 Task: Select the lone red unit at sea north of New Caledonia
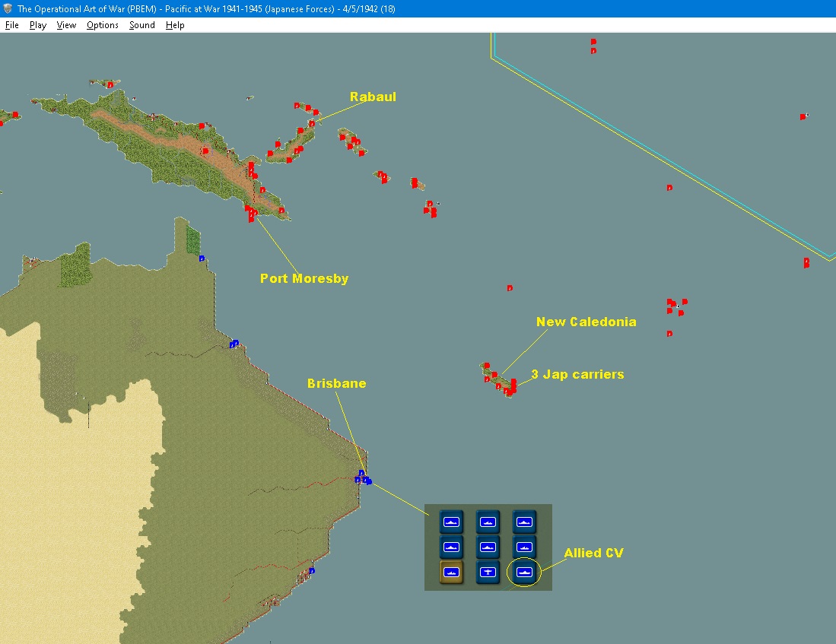[x=510, y=288]
